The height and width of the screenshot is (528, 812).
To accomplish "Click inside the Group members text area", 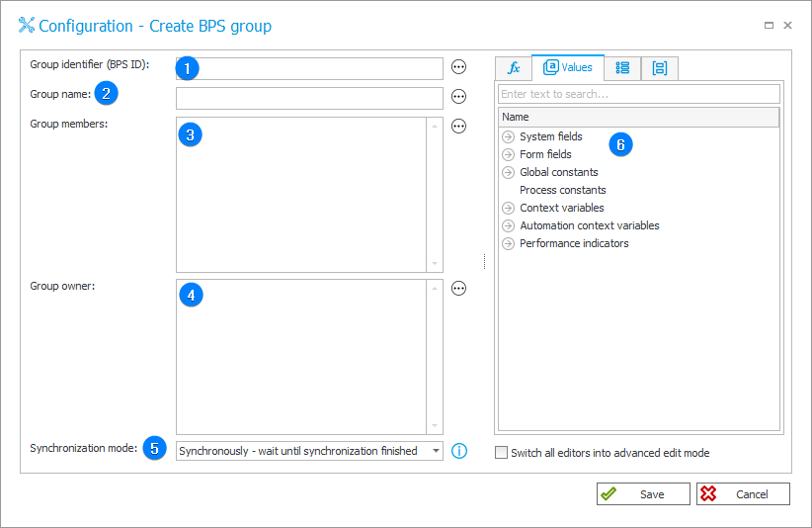I will click(301, 195).
